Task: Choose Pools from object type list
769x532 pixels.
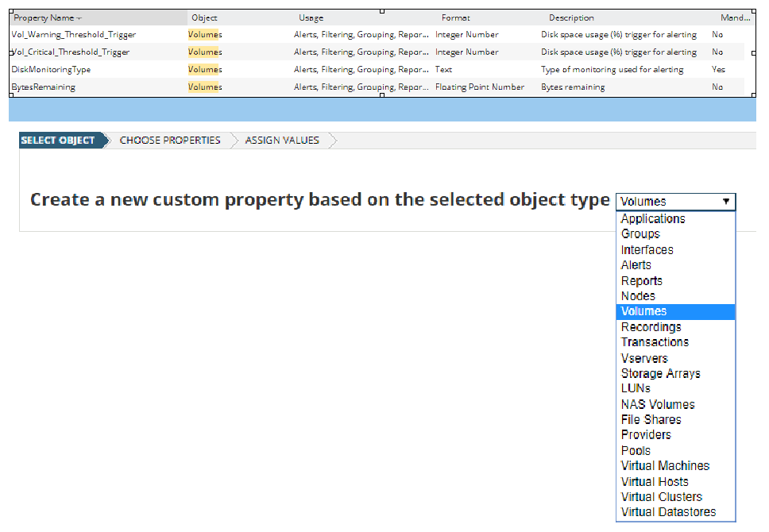Action: (x=675, y=450)
